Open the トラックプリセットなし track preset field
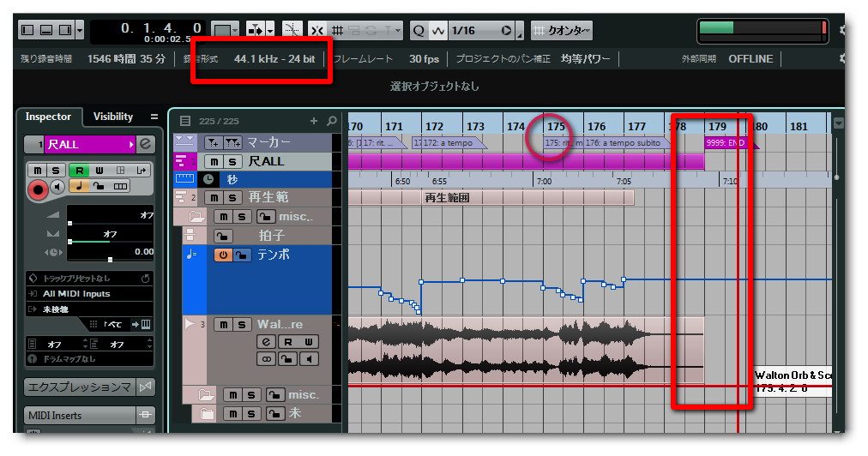The width and height of the screenshot is (868, 456). coord(88,279)
